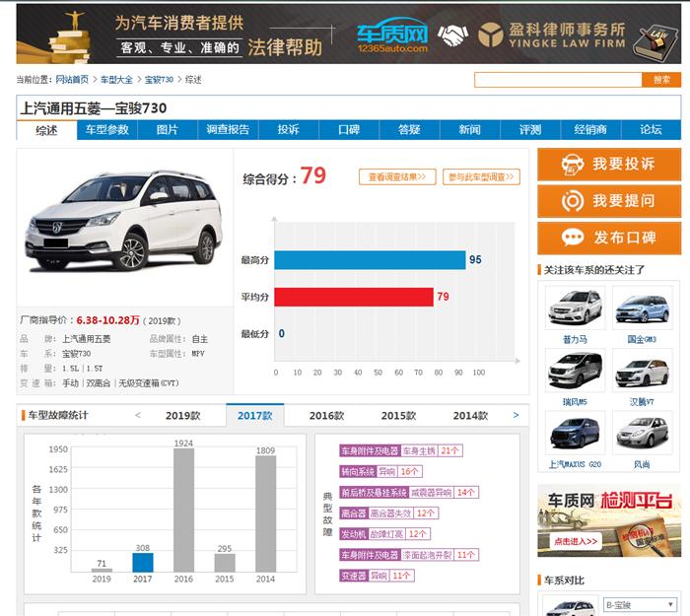Click the circular icon in 我要提问
690x616 pixels.
coord(573,201)
